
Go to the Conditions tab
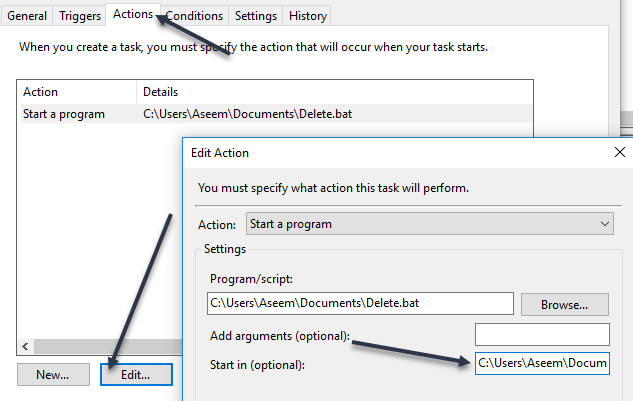pyautogui.click(x=194, y=16)
